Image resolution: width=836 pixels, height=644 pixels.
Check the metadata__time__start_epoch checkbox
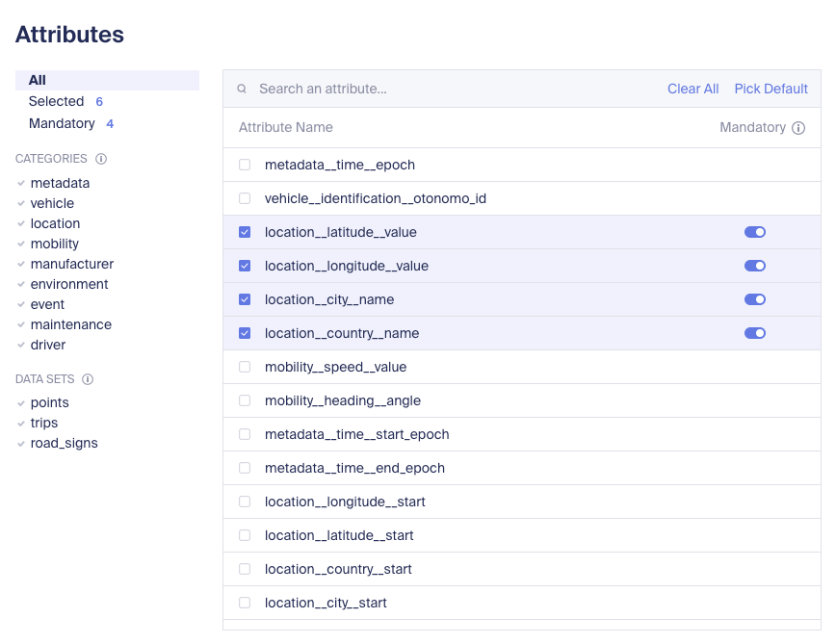[x=245, y=434]
